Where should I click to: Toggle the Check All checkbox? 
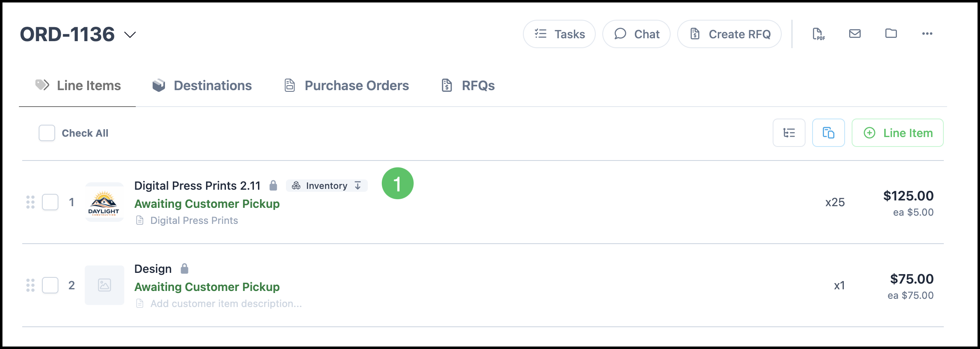coord(47,133)
